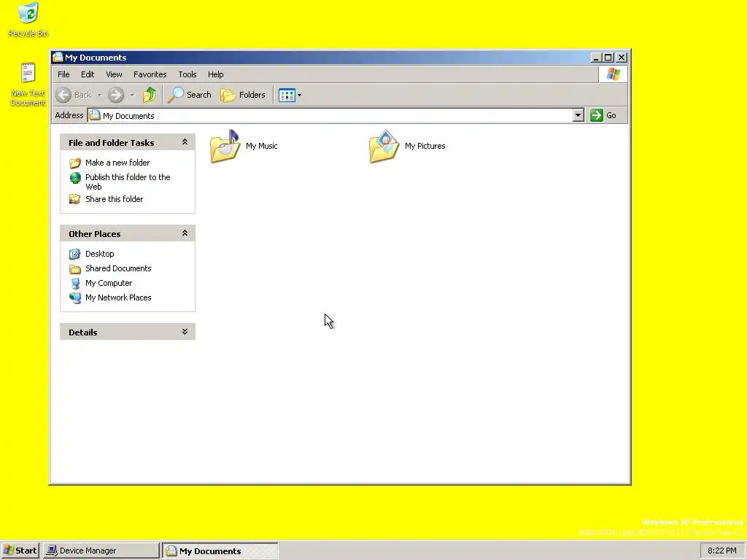Switch to Device Manager taskbar button
The image size is (747, 560).
(x=101, y=551)
